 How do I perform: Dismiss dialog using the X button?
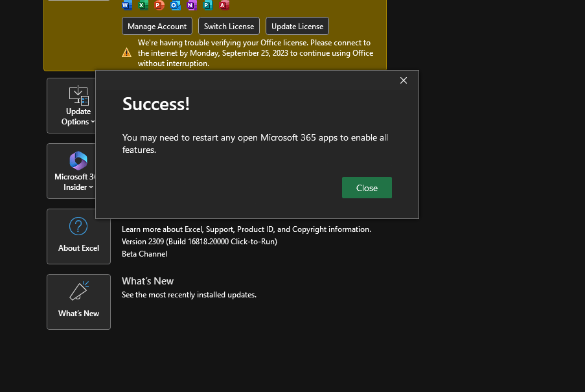click(x=404, y=80)
